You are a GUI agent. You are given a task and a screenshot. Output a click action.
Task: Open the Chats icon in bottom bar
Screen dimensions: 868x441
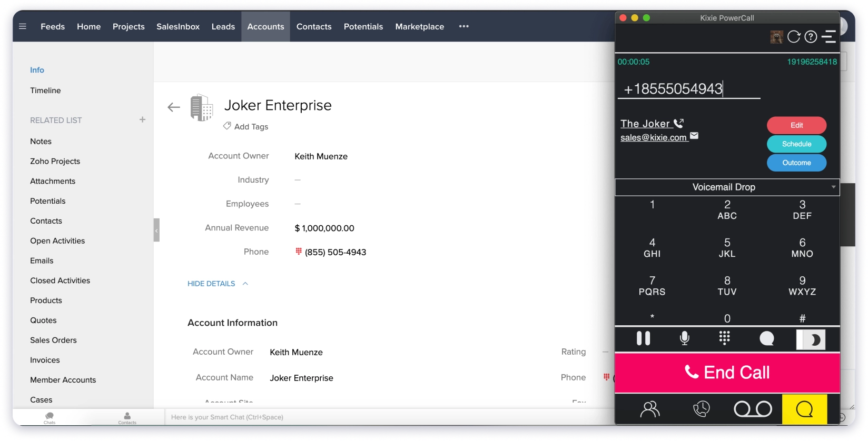click(50, 418)
